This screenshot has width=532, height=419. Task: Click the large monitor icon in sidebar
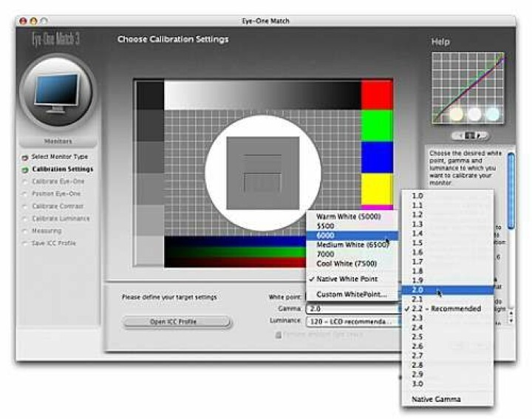[x=58, y=92]
